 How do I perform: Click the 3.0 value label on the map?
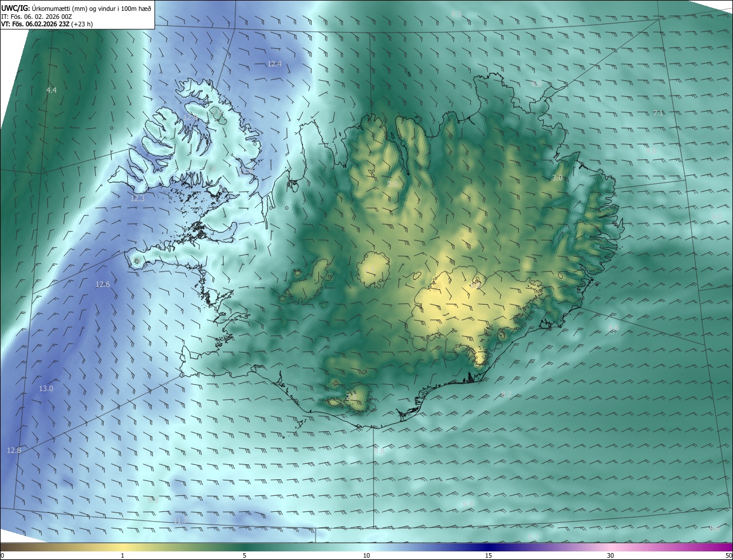click(x=557, y=178)
